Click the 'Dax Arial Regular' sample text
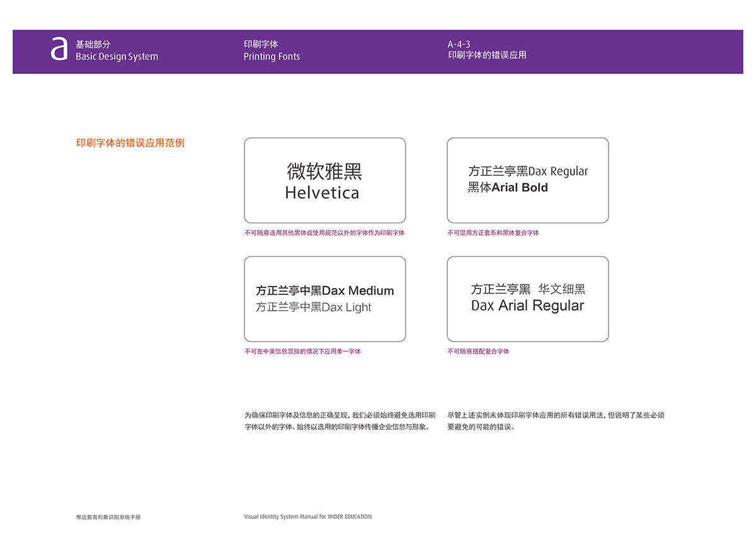This screenshot has width=756, height=535. (x=527, y=306)
